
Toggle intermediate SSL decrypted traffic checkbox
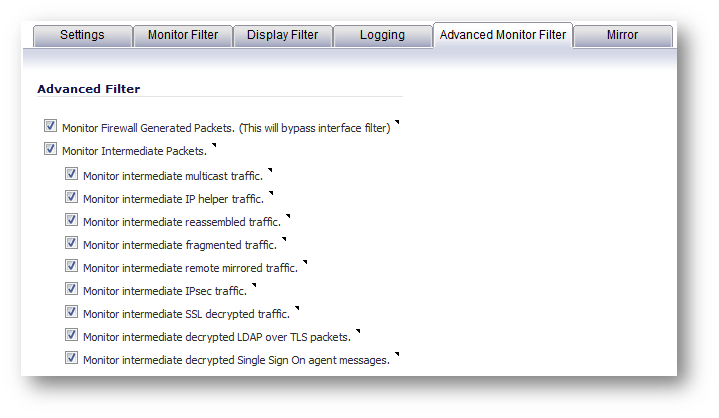click(x=71, y=312)
